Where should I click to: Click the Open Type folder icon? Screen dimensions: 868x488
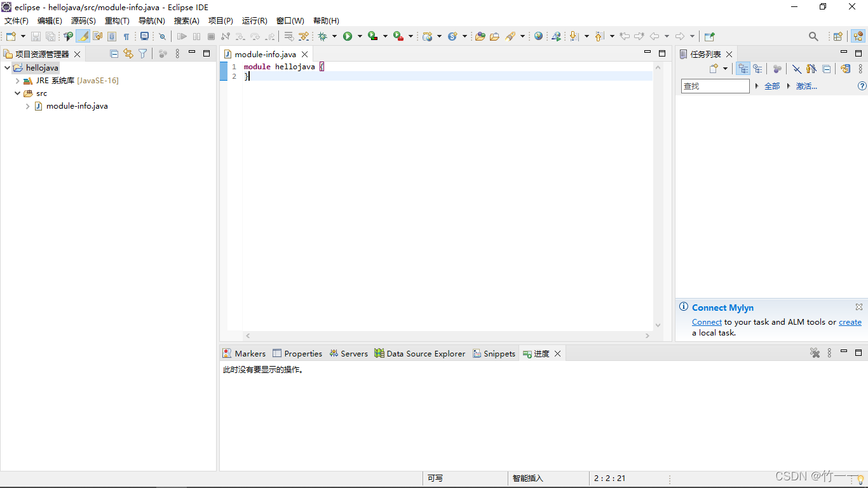(480, 36)
